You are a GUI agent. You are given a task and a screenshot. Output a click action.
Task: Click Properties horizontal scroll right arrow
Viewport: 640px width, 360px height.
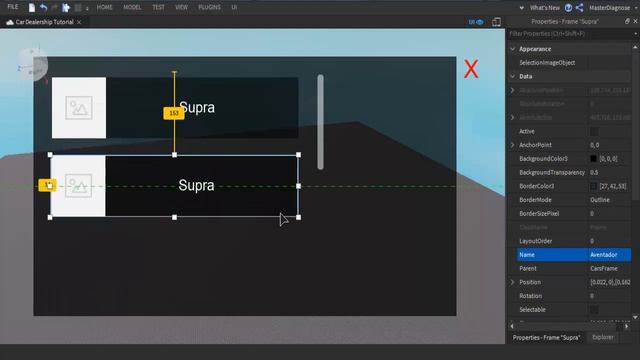tap(627, 327)
